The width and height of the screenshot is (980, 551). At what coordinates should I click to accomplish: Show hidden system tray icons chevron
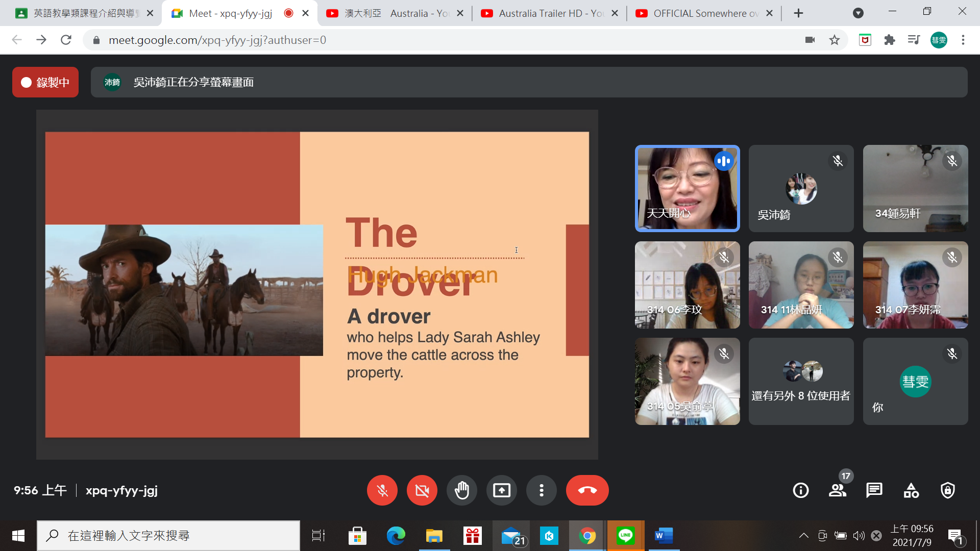(x=803, y=536)
